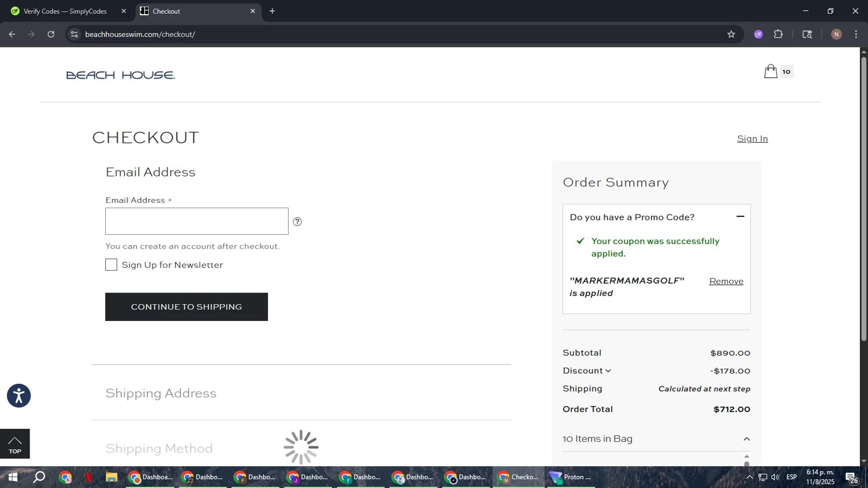This screenshot has width=868, height=488.
Task: Open the Netflix taskbar icon
Action: (88, 477)
